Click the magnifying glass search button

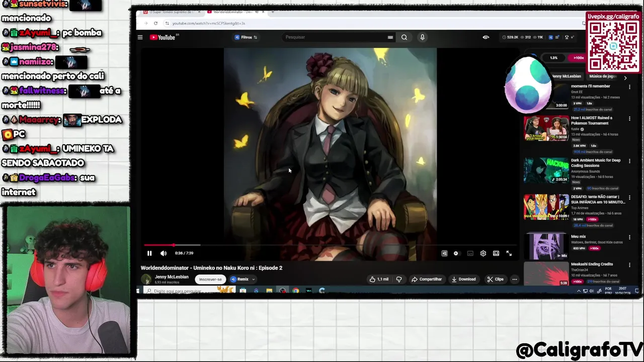click(x=404, y=37)
